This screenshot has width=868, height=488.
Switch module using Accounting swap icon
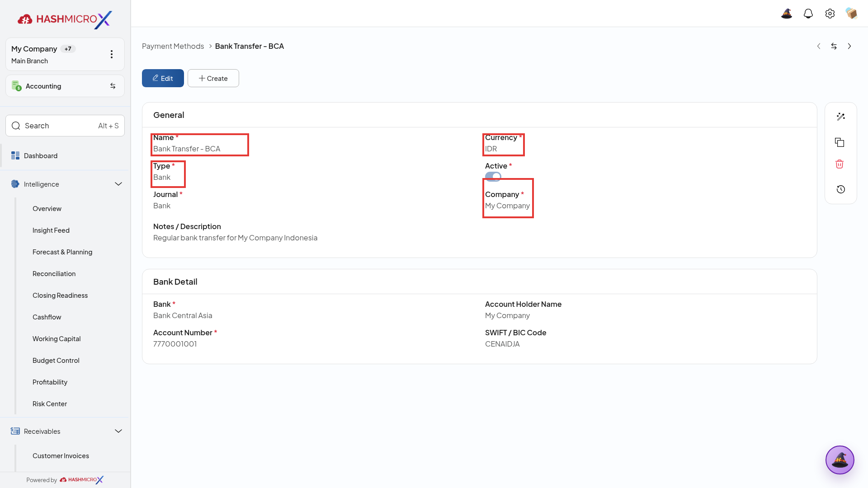[113, 86]
